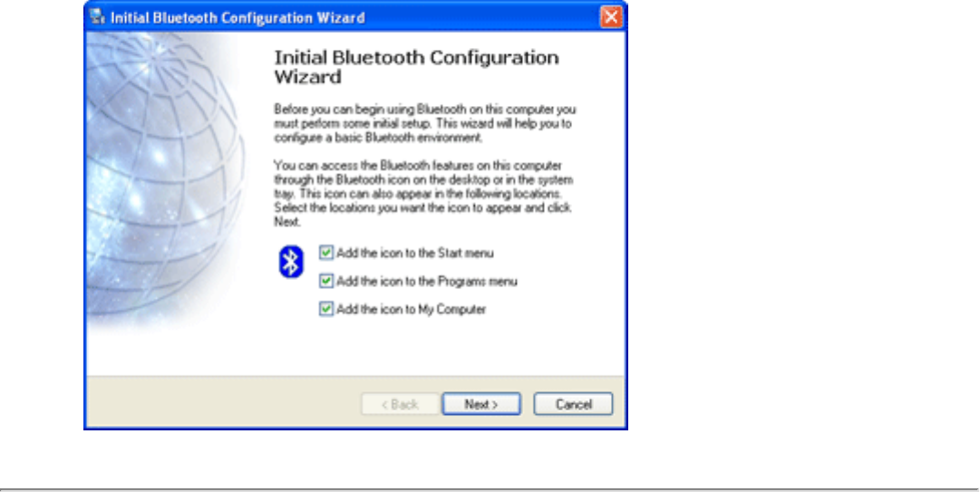The image size is (980, 492).
Task: Click the blue Bluetooth logo icon
Action: point(291,262)
